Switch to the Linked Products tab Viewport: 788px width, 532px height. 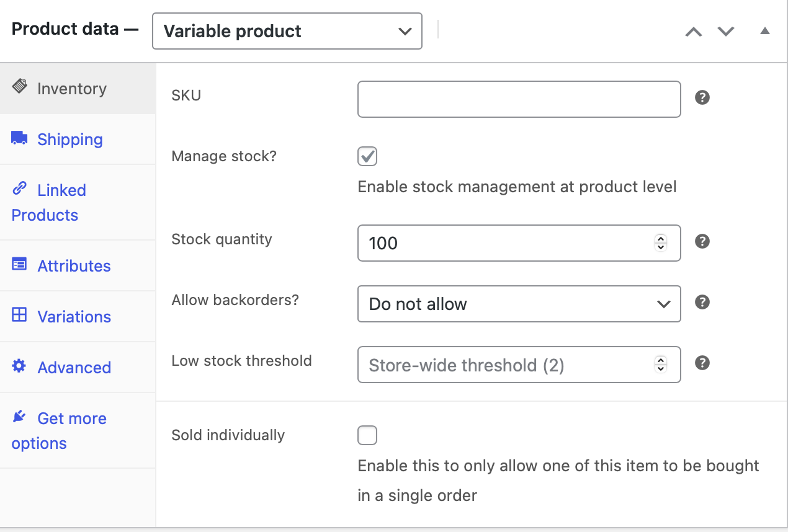pos(78,203)
